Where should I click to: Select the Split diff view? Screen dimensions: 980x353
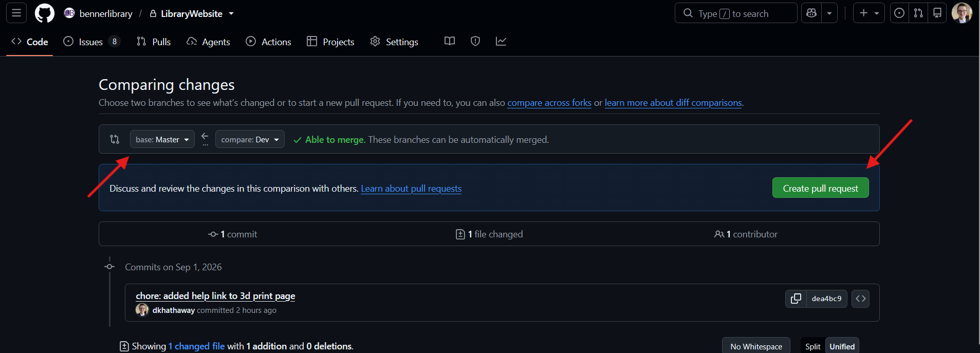pos(813,346)
